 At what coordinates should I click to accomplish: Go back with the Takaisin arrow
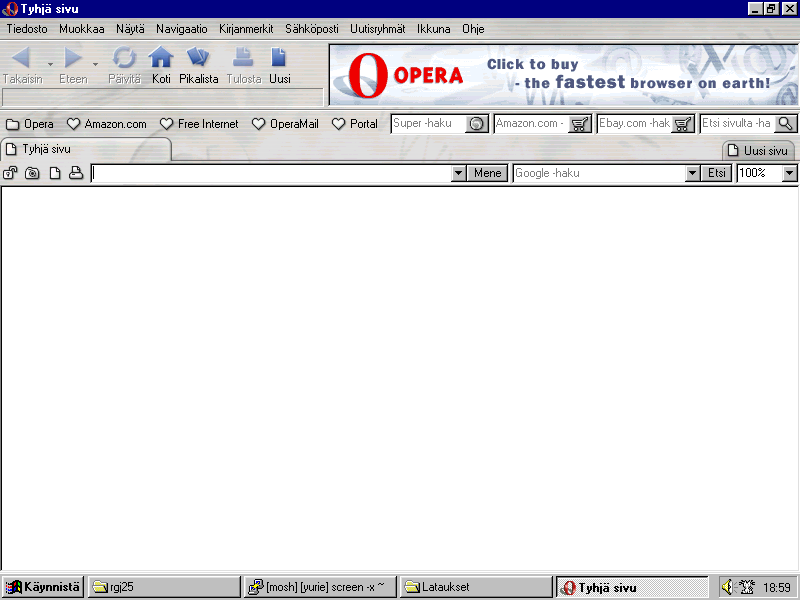tap(22, 64)
